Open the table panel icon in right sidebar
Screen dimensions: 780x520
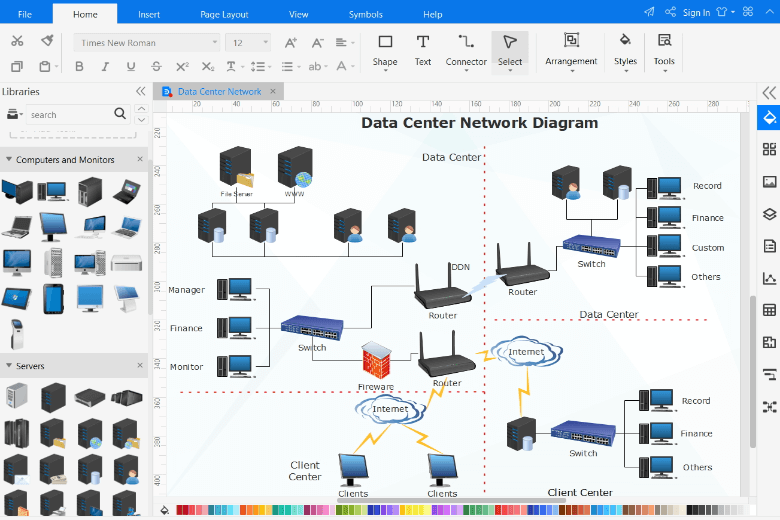[770, 311]
